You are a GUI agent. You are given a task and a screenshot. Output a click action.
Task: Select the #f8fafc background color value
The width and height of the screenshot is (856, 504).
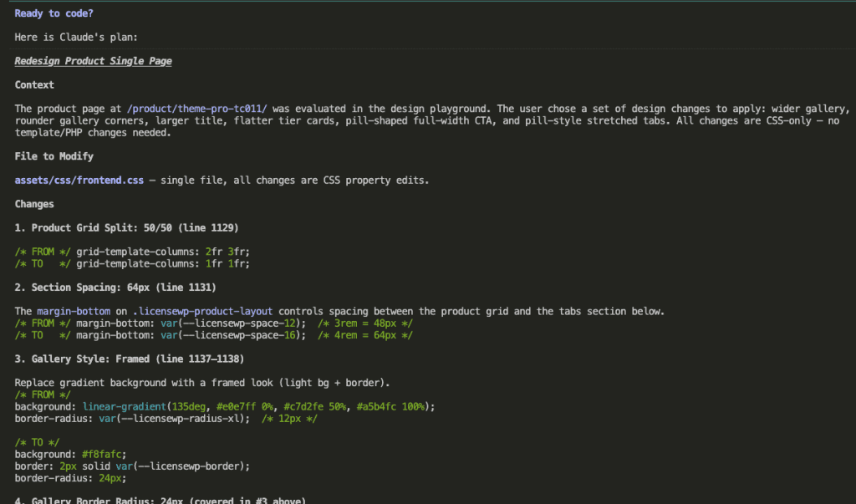pos(102,454)
